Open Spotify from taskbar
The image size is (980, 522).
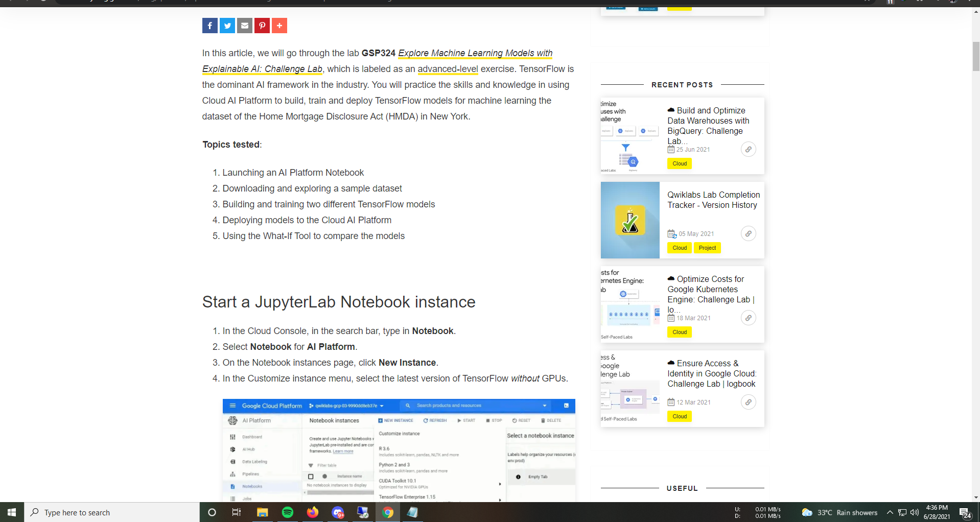(288, 512)
